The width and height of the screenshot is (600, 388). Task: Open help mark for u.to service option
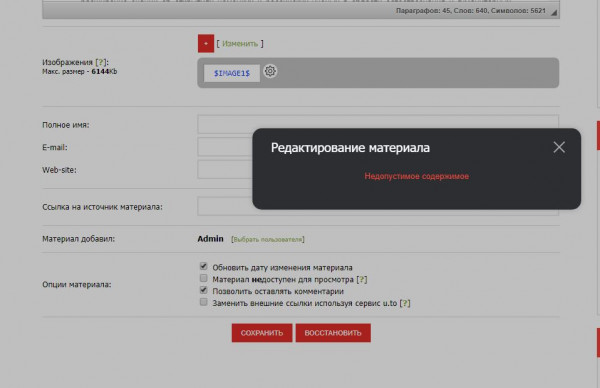pos(405,303)
